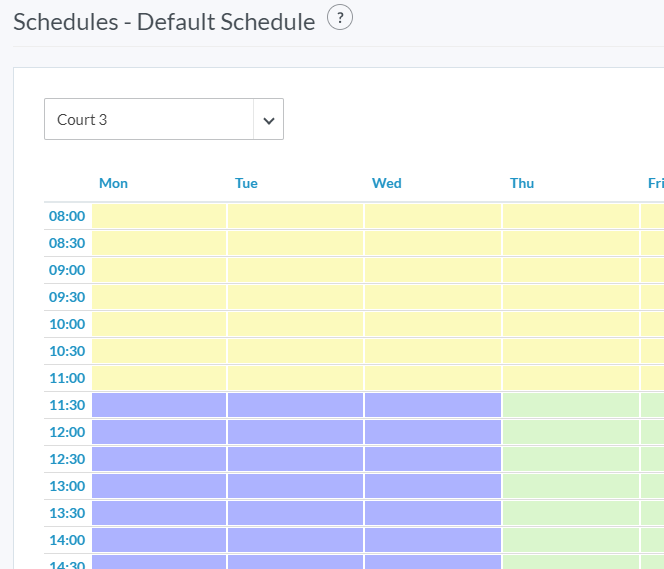664x569 pixels.
Task: Select the yellow Monday 08:00 slot
Action: tap(159, 216)
